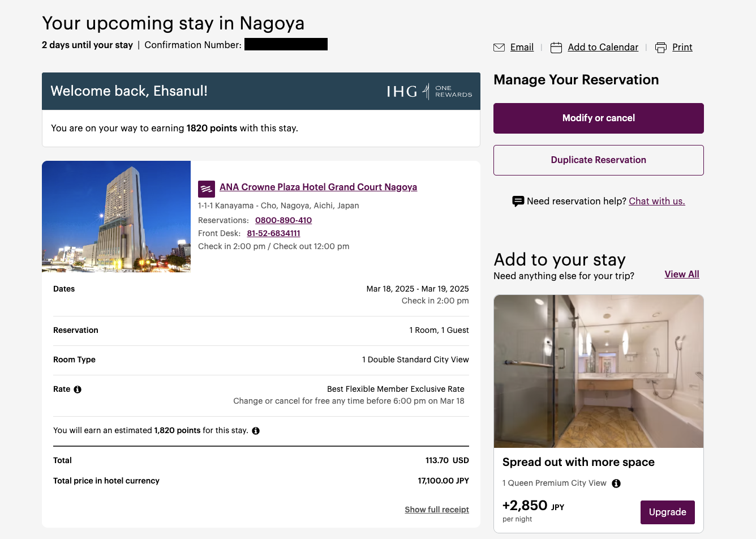Open the Print link
756x539 pixels.
click(x=682, y=48)
